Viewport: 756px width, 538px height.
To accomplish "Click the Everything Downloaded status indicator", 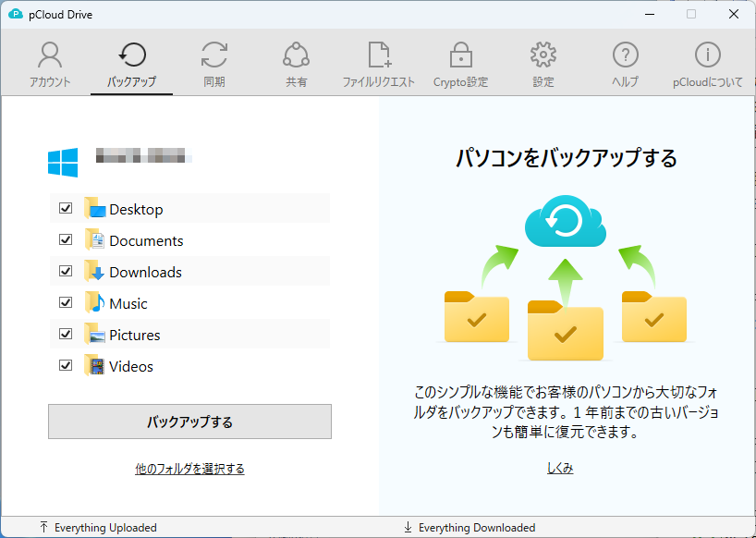I will point(469,528).
